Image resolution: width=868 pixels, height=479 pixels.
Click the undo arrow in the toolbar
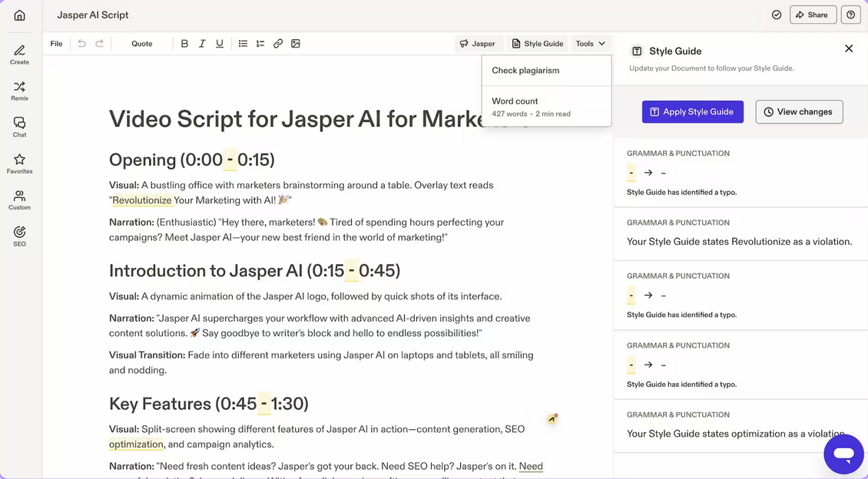pos(82,44)
